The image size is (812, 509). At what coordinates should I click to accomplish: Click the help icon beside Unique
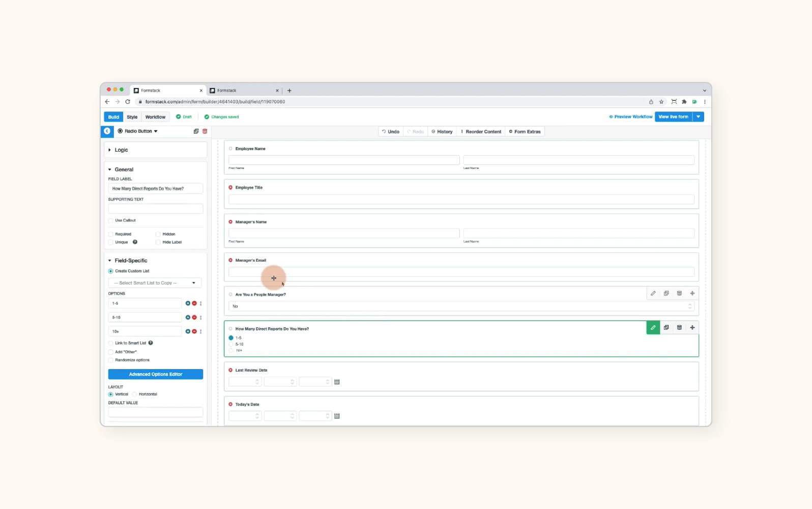135,242
